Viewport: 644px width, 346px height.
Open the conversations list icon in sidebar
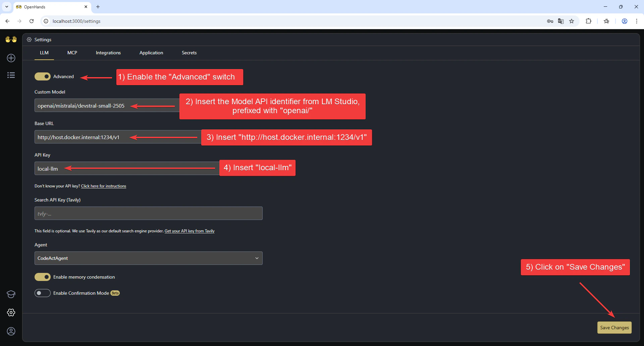point(11,75)
